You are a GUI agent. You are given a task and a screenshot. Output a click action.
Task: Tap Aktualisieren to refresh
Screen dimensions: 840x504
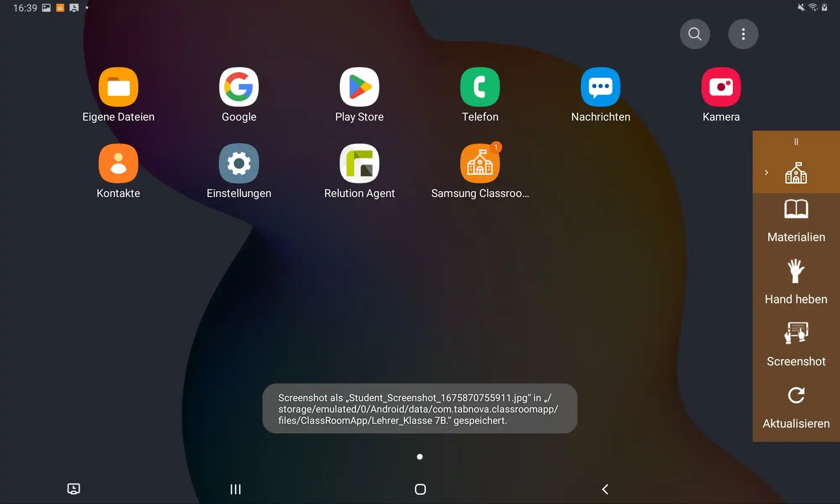796,407
